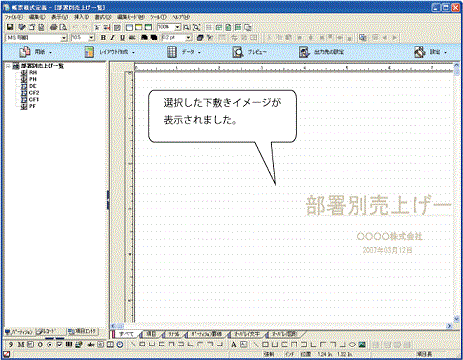Toggle italic formatting (I)
The width and height of the screenshot is (463, 360).
click(113, 38)
